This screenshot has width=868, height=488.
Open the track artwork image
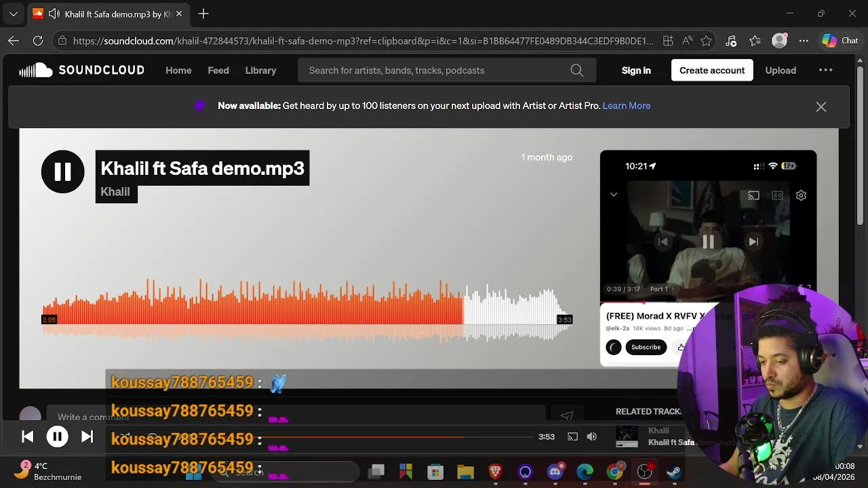pyautogui.click(x=708, y=258)
